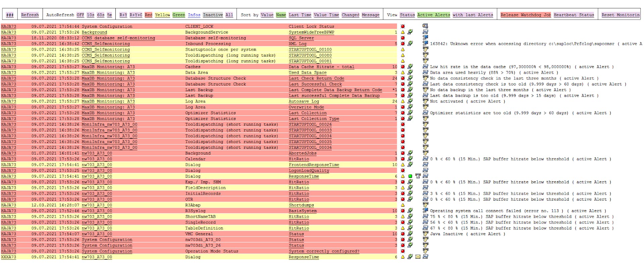Set AutoRefresh to 10s
Screen dimensions: 644x268
(91, 15)
